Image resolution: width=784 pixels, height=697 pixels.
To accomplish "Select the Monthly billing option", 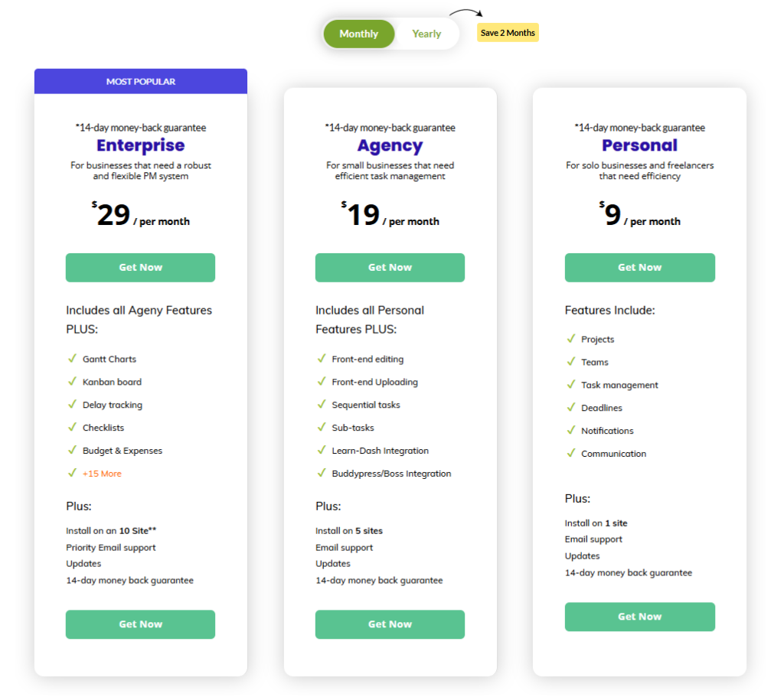I will pos(358,34).
